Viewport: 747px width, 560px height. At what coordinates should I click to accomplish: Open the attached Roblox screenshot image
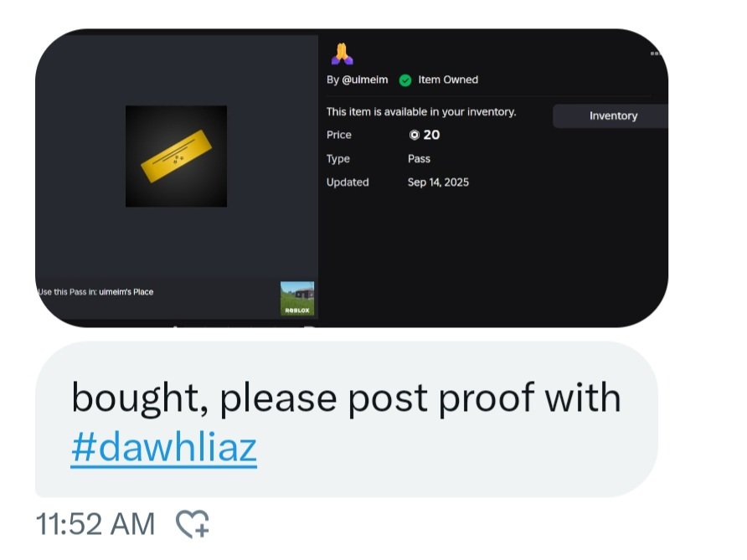point(352,178)
